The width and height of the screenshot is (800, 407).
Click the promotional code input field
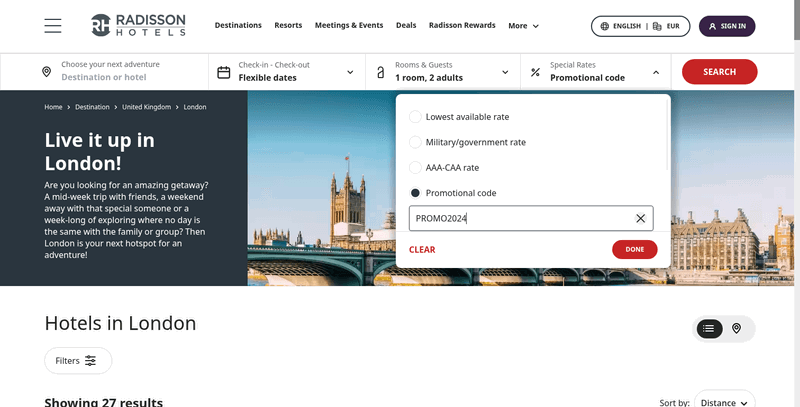coord(531,218)
